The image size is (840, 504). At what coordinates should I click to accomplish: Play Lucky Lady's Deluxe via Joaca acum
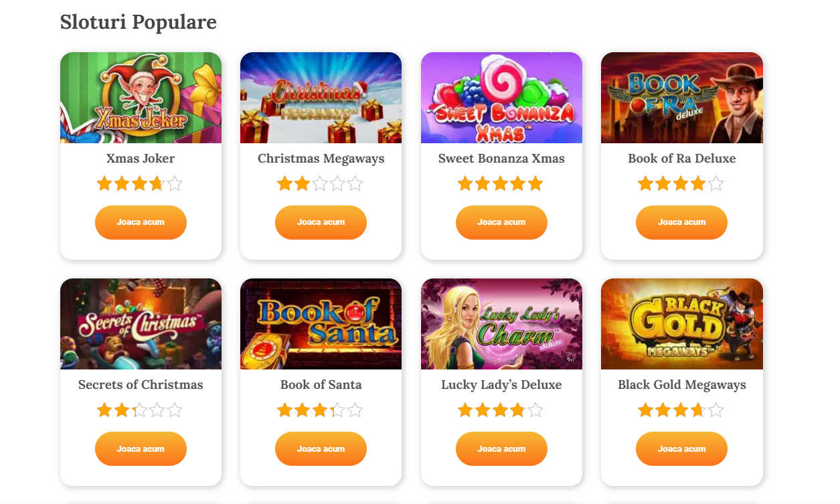[501, 448]
